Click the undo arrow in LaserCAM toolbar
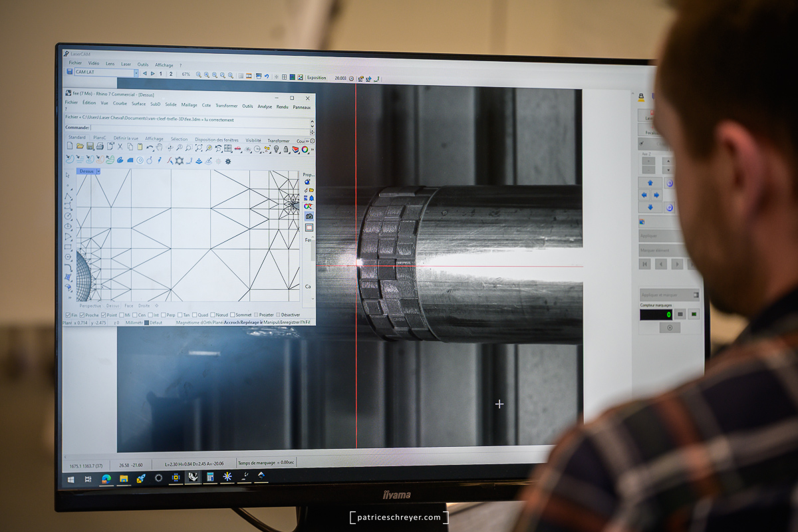This screenshot has height=532, width=798. pyautogui.click(x=267, y=77)
